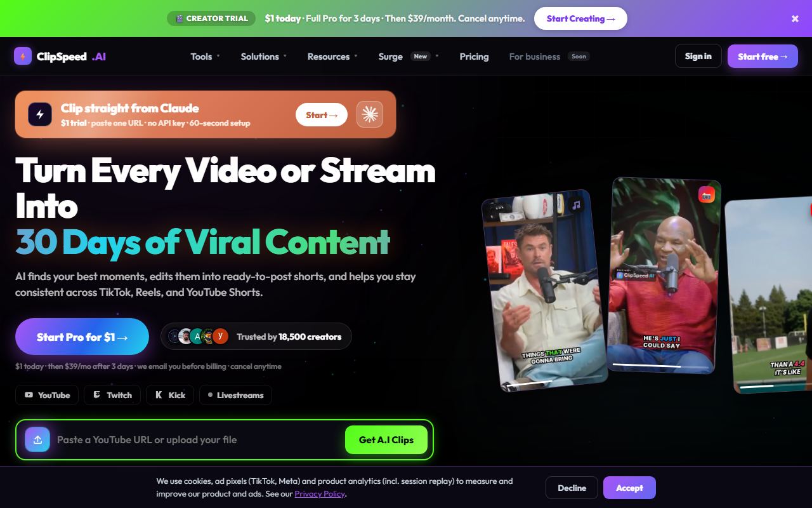Click the upload file icon
812x508 pixels.
[37, 439]
